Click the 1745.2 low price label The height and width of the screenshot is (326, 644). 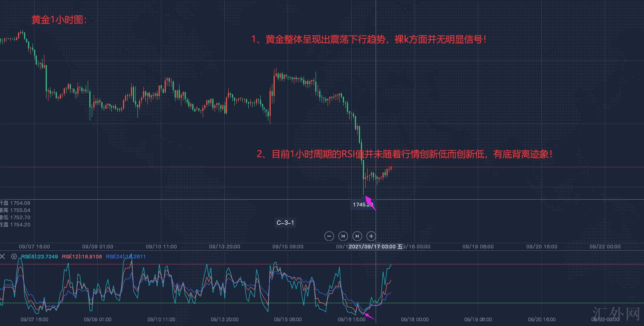[363, 204]
